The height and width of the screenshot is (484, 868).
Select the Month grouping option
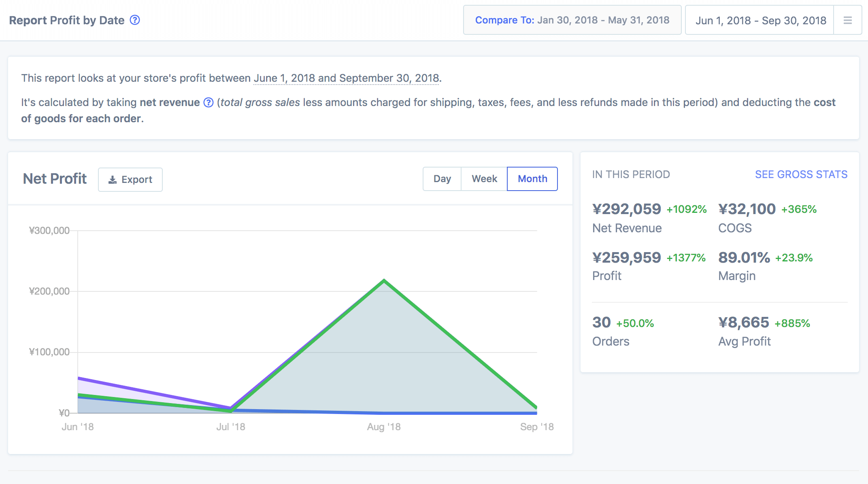click(x=532, y=179)
